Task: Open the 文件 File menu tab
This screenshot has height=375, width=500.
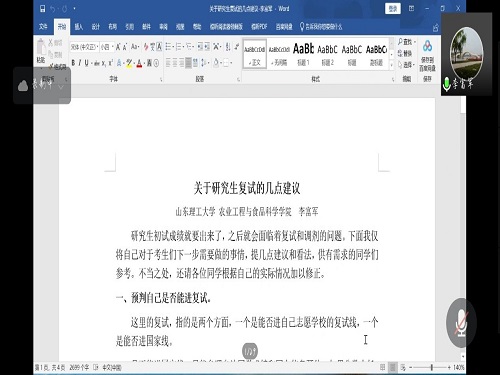Action: pyautogui.click(x=43, y=27)
